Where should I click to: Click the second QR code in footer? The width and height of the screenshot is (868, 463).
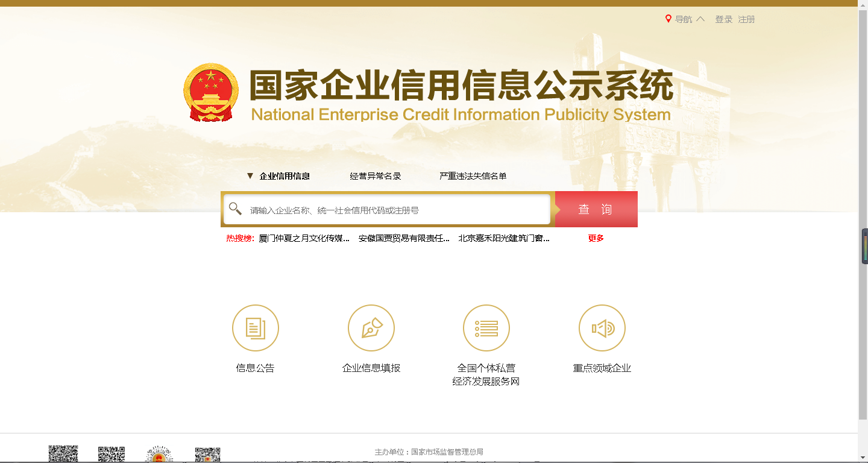[112, 454]
